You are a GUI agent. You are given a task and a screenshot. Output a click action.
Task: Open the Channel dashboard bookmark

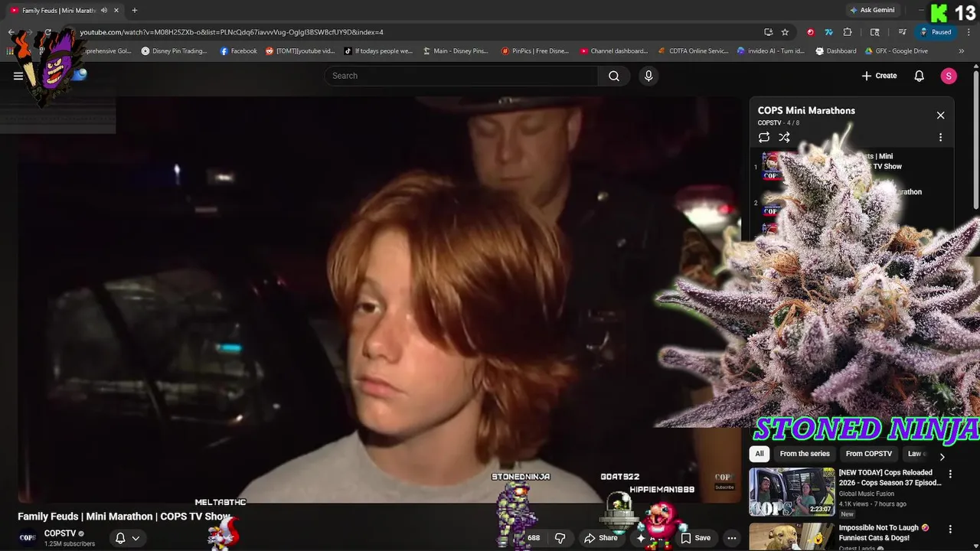coord(614,51)
